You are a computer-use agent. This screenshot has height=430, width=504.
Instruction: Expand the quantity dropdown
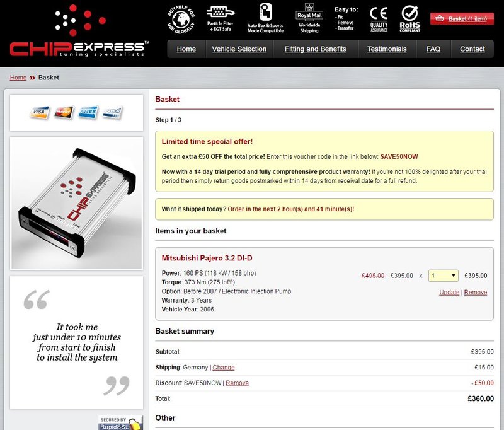(x=444, y=276)
